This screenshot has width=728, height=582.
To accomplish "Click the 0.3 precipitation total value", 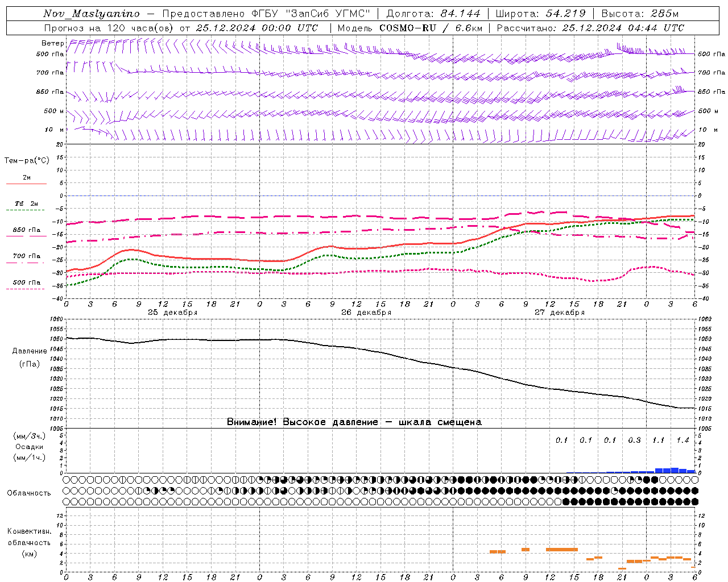I will [634, 440].
